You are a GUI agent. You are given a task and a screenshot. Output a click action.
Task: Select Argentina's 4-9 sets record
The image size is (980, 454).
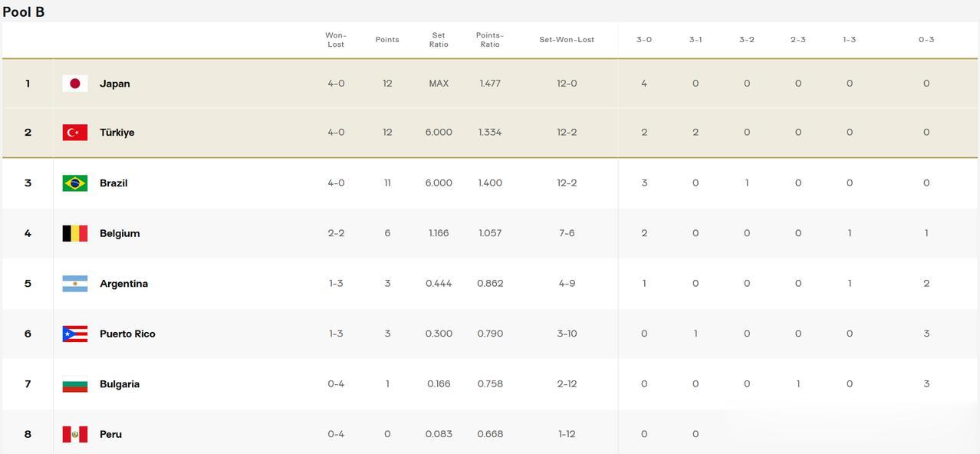567,284
